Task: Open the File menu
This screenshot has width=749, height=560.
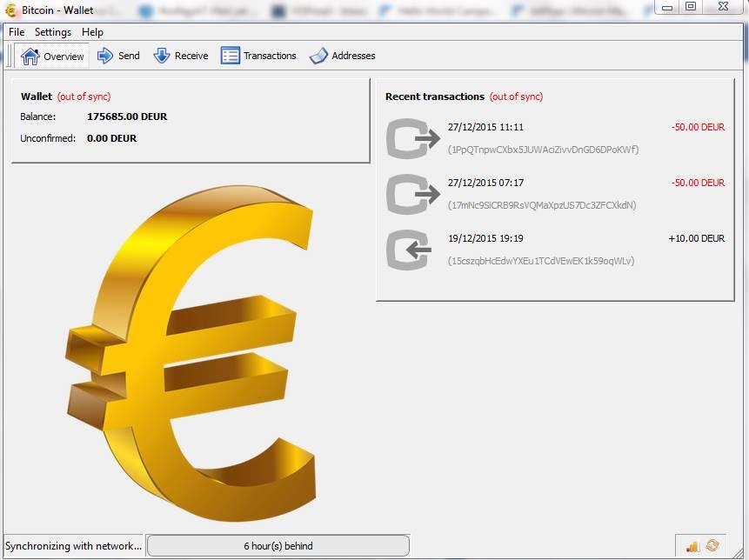Action: [x=16, y=32]
